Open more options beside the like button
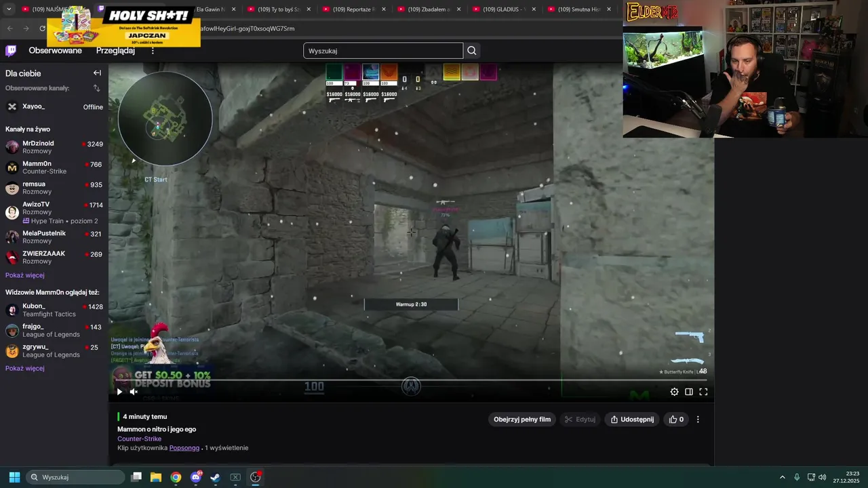Image resolution: width=868 pixels, height=488 pixels. click(698, 420)
